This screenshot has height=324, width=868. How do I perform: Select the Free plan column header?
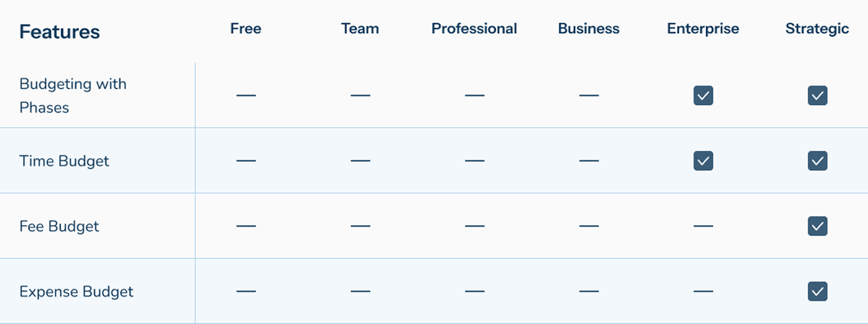pyautogui.click(x=246, y=29)
